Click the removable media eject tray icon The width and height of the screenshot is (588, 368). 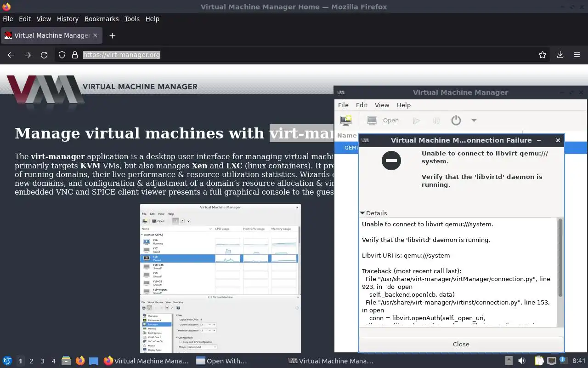click(x=509, y=361)
